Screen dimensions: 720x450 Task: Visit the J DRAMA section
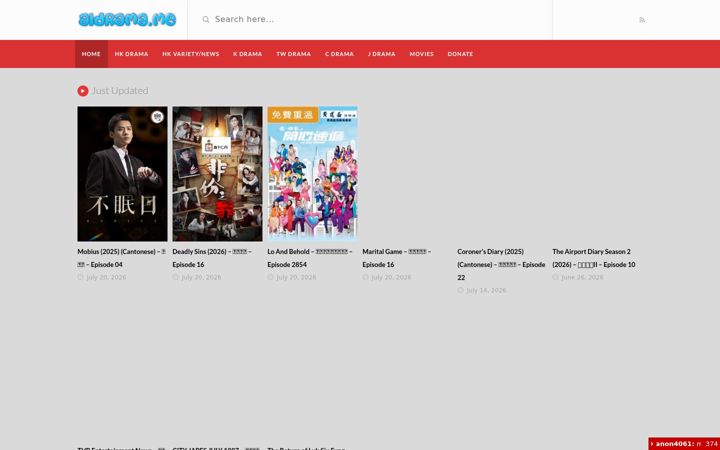[x=382, y=54]
